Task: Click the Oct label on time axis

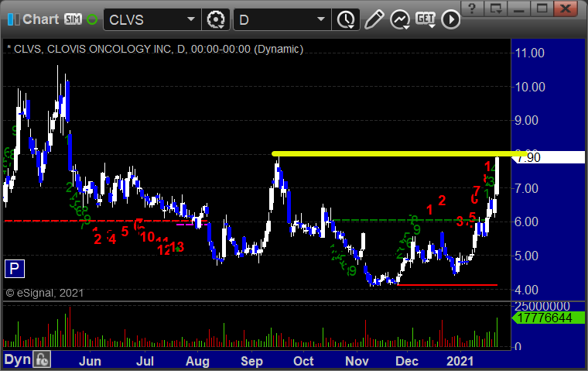Action: 303,361
